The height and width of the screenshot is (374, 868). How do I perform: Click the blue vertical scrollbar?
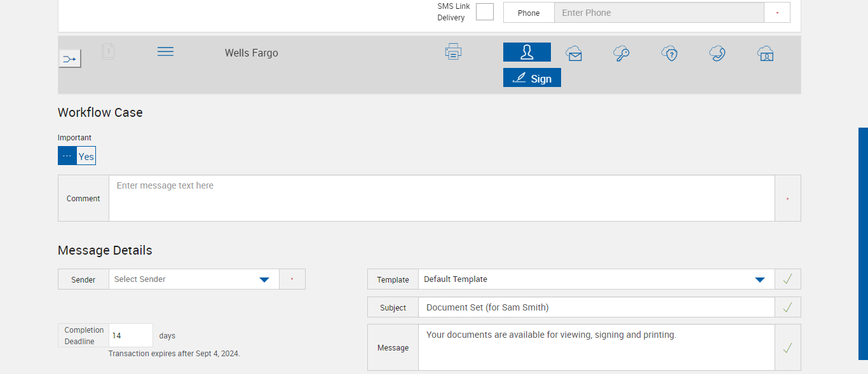click(x=863, y=243)
